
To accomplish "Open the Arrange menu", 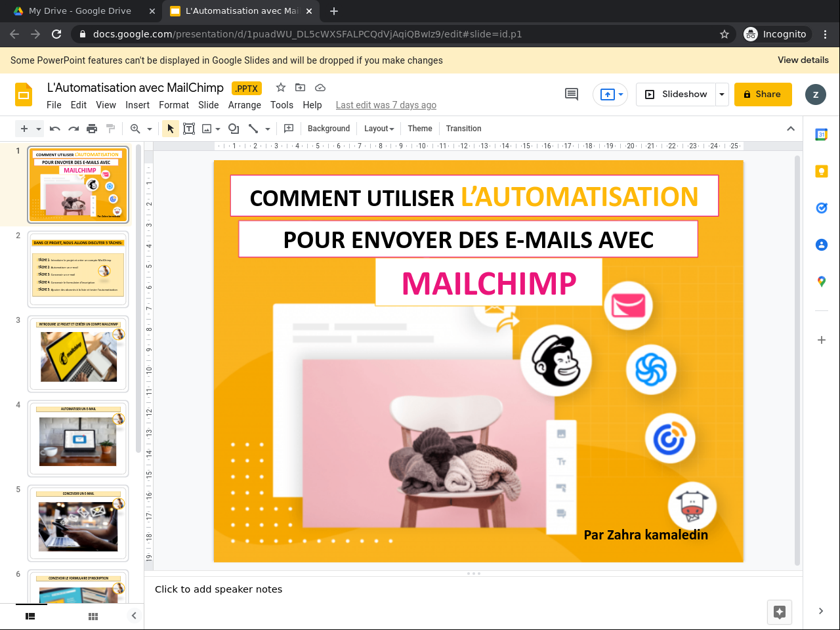I will [245, 105].
